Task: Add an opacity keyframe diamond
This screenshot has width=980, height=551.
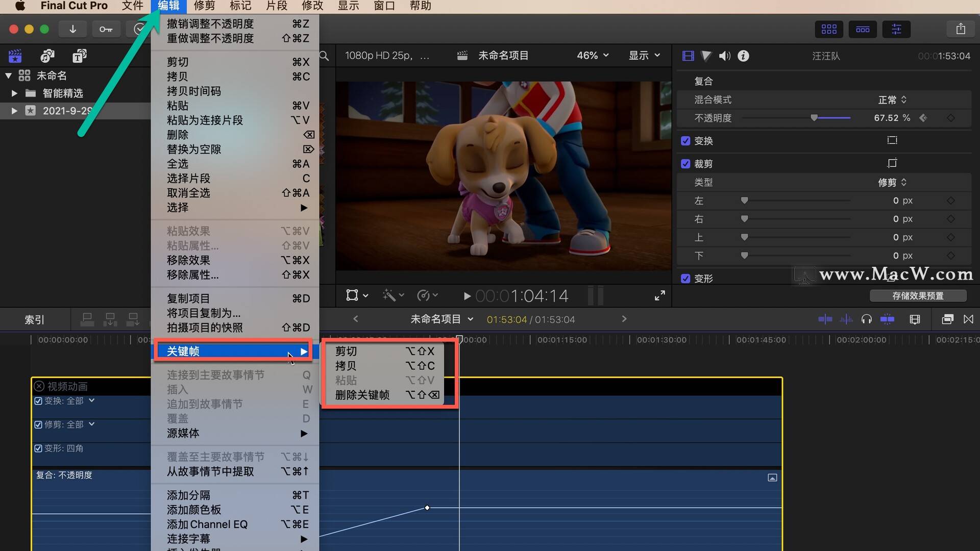Action: pyautogui.click(x=950, y=118)
